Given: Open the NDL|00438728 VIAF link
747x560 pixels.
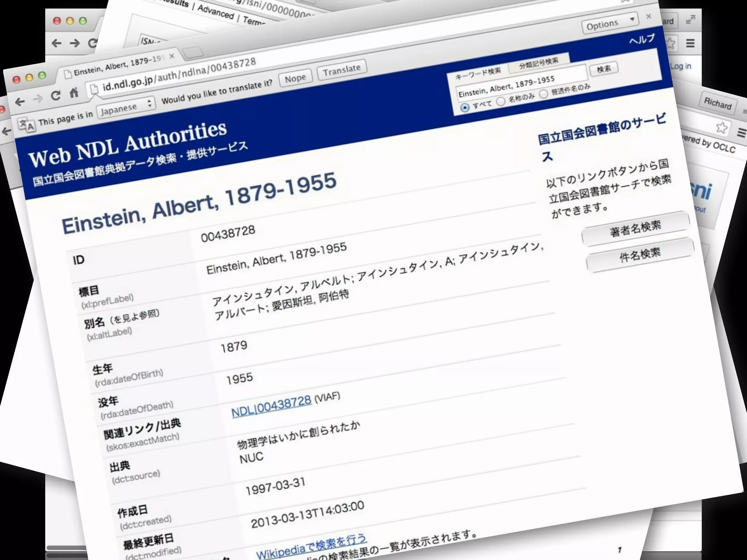Looking at the screenshot, I should [x=271, y=406].
